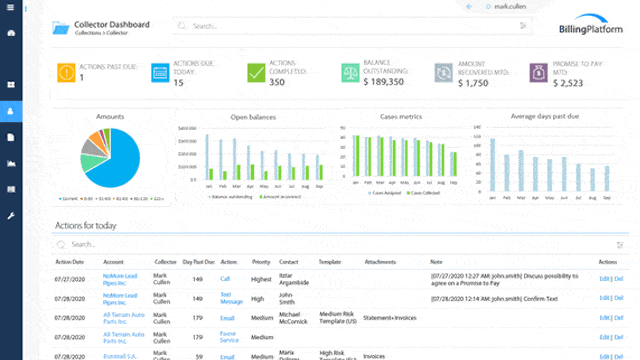Click Edit in the Text Message row
Viewport: 640px width, 360px height.
point(604,298)
